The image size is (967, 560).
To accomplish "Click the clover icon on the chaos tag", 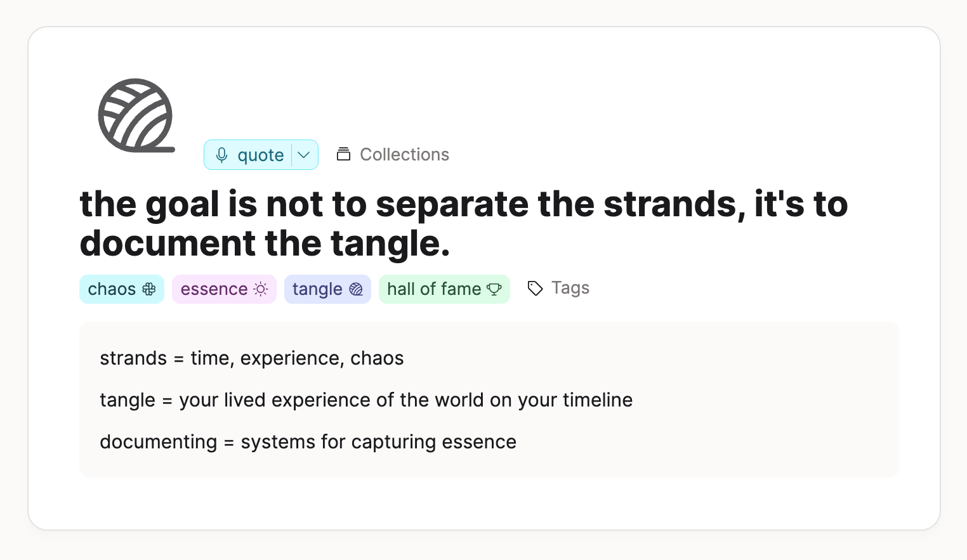I will (149, 289).
